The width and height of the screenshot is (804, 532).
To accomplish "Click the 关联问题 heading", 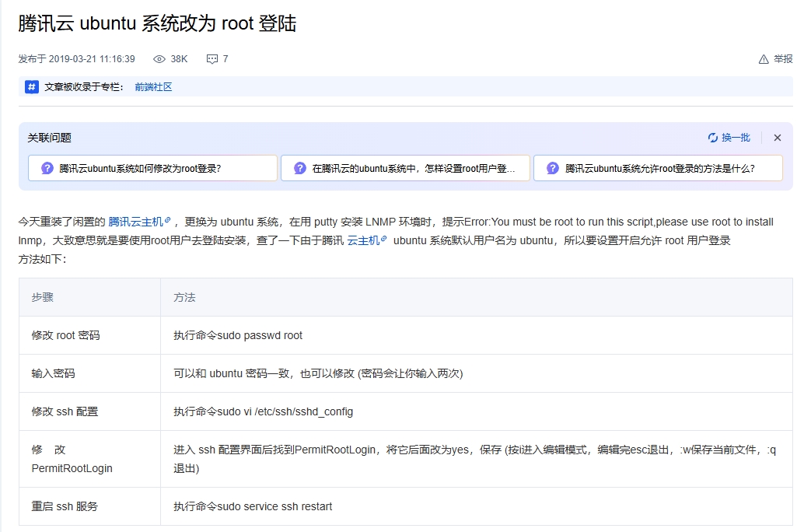I will coord(49,138).
